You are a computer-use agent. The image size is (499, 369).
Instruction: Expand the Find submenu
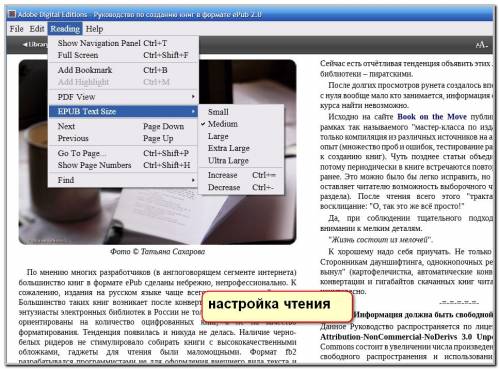[124, 180]
